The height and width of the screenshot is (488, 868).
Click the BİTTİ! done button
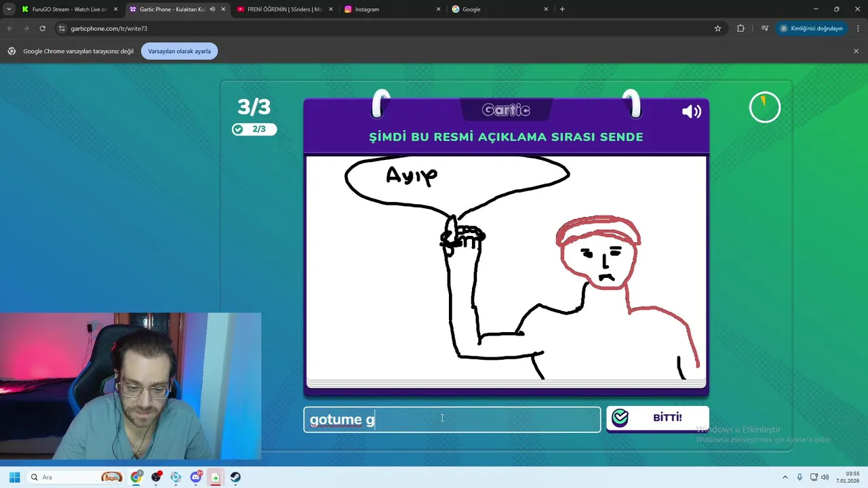tap(657, 418)
